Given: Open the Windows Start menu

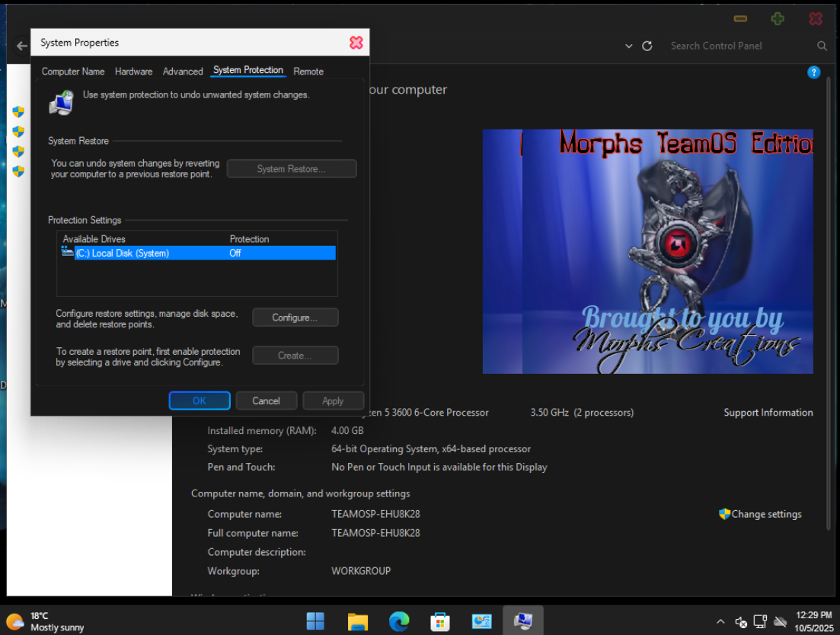Looking at the screenshot, I should (315, 621).
